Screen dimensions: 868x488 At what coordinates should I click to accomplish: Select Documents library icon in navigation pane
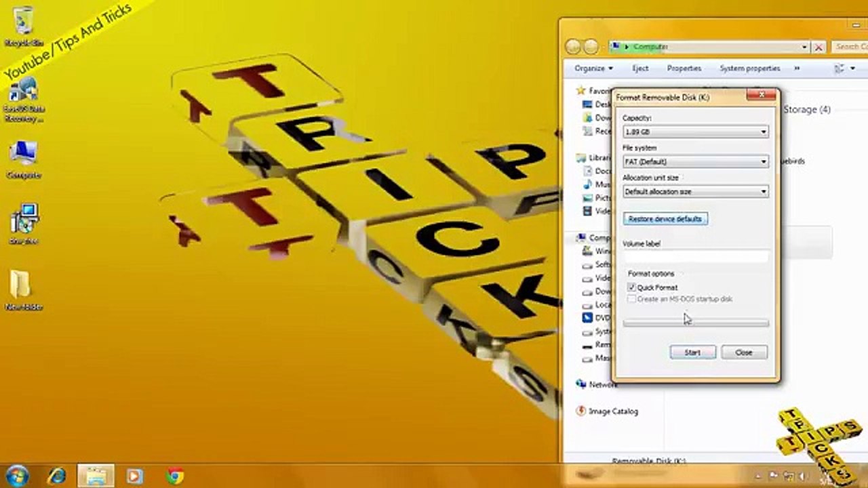tap(587, 171)
